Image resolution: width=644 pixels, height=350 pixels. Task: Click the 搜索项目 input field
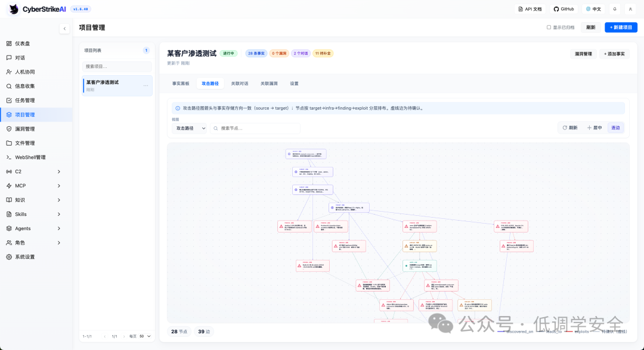[x=117, y=66]
